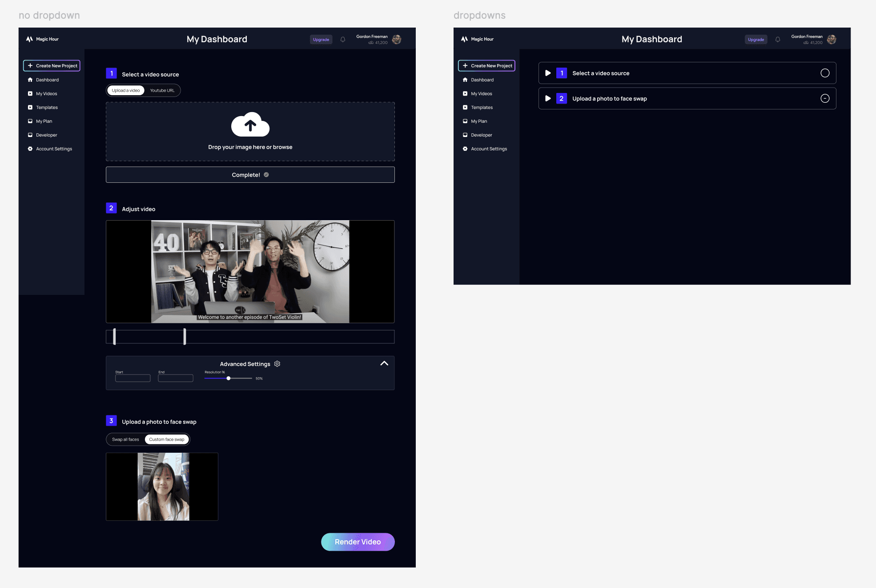This screenshot has height=588, width=876.
Task: Click the cloud upload icon in drop zone
Action: point(250,125)
